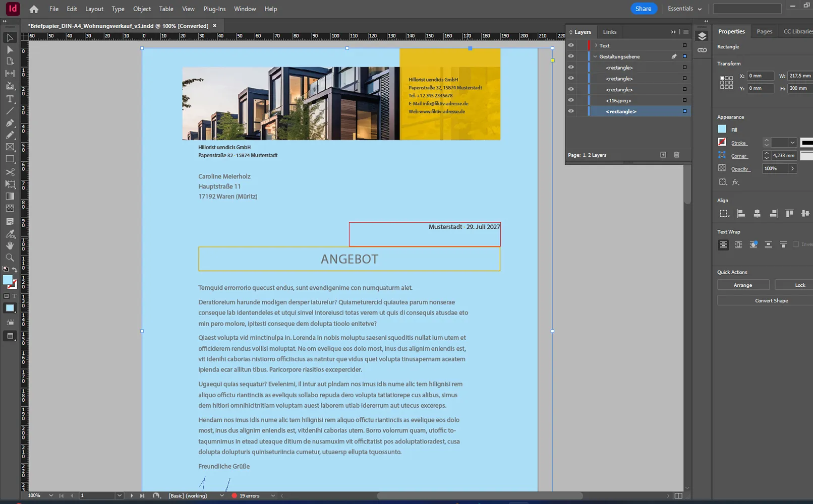Select the Line tool
The width and height of the screenshot is (813, 504).
[10, 111]
